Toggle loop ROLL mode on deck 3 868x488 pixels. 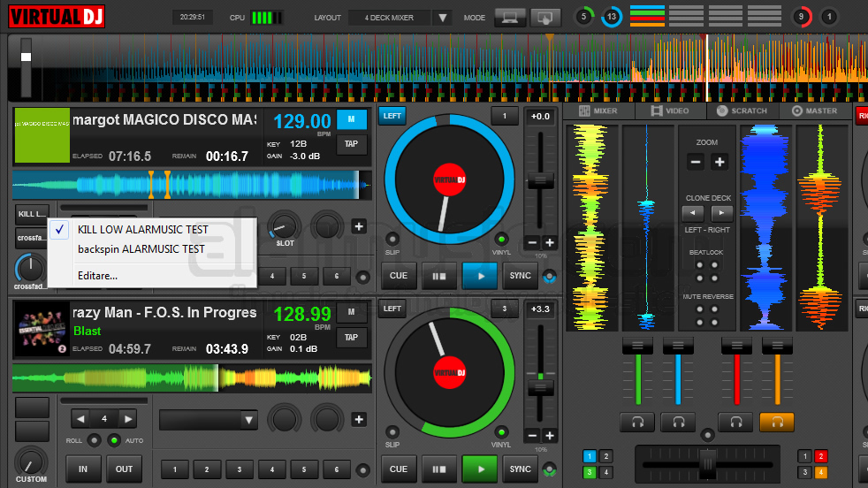click(x=94, y=440)
